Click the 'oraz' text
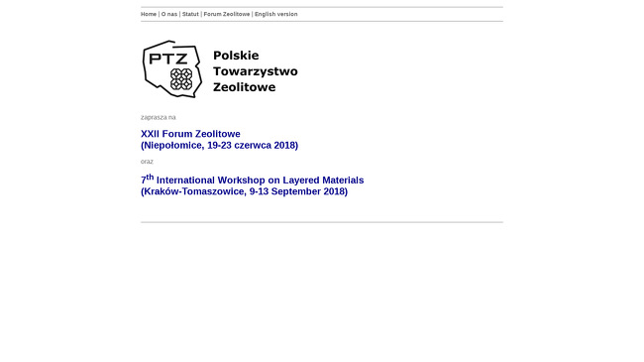This screenshot has height=362, width=644. pyautogui.click(x=147, y=162)
